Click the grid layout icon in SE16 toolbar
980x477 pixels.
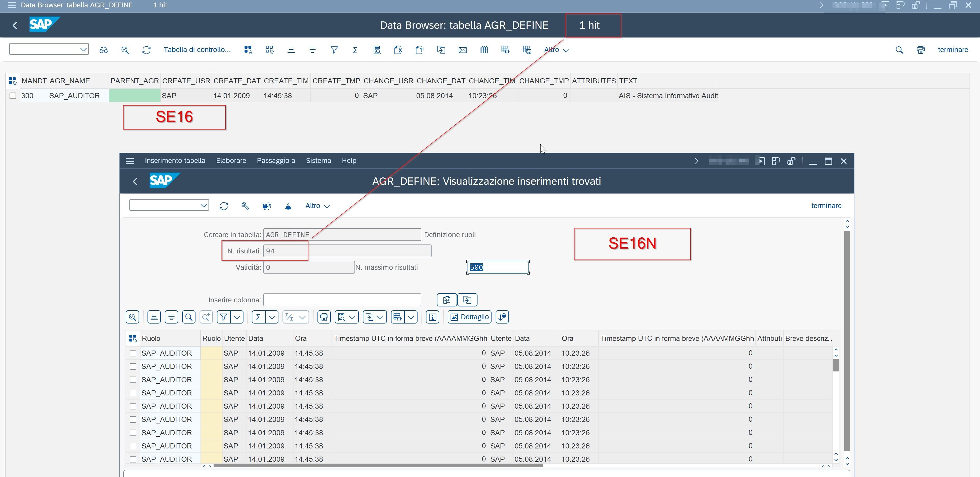pyautogui.click(x=484, y=50)
